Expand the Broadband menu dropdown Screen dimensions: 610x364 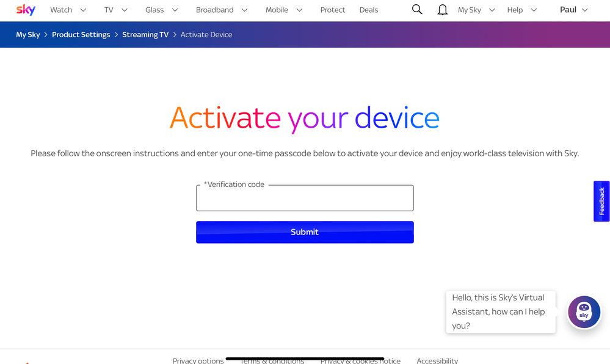coord(222,10)
